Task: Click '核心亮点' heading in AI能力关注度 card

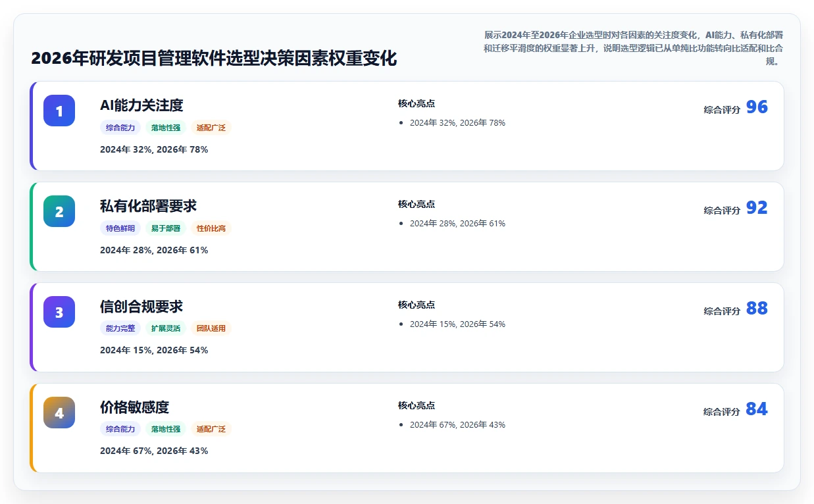Action: point(417,103)
